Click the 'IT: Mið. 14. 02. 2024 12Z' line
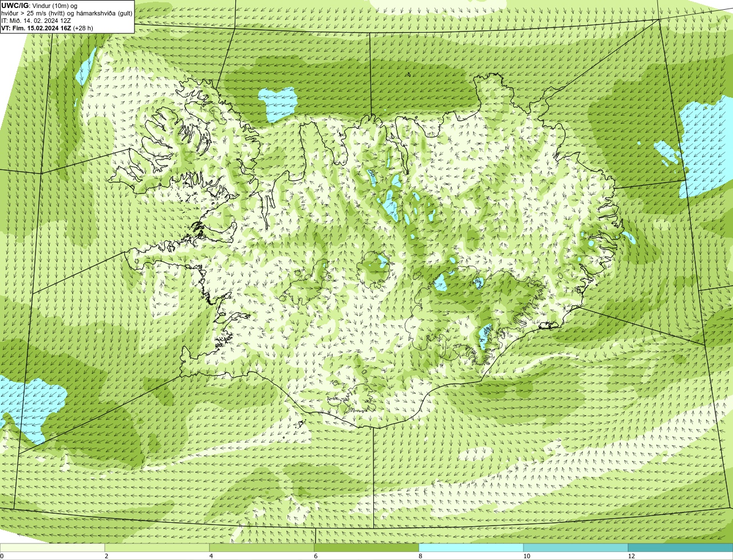This screenshot has width=733, height=560. pyautogui.click(x=36, y=21)
